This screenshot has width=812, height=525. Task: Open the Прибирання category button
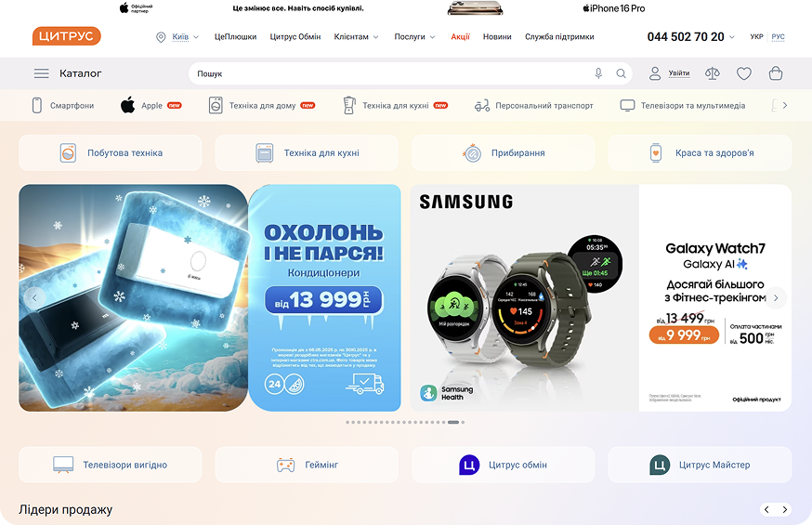pos(503,152)
